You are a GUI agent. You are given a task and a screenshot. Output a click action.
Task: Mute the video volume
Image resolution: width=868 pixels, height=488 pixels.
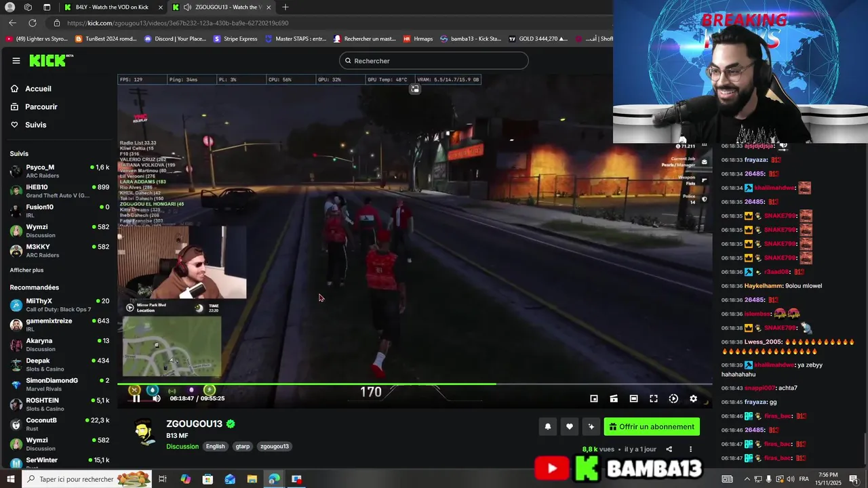[156, 399]
